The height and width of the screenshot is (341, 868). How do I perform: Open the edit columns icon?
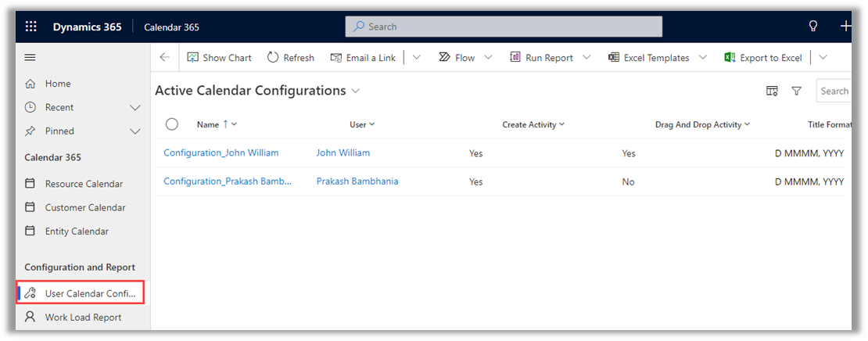pos(772,91)
